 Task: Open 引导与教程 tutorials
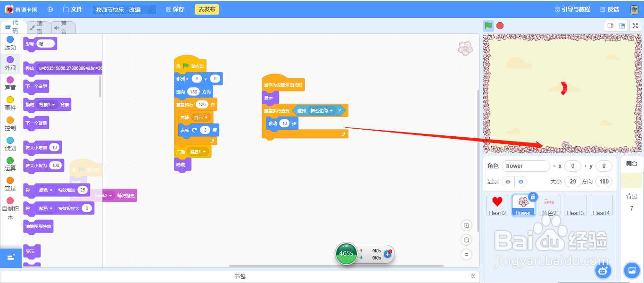point(572,9)
